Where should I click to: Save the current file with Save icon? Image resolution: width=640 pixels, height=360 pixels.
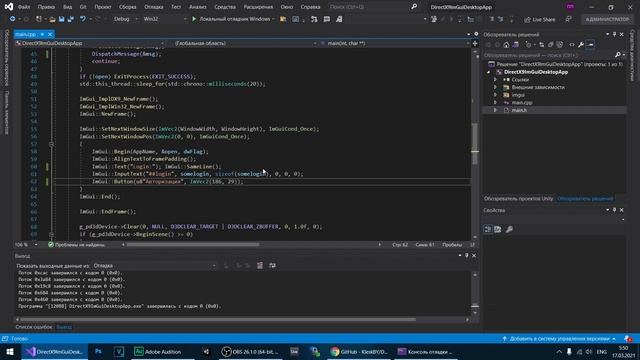(61, 19)
